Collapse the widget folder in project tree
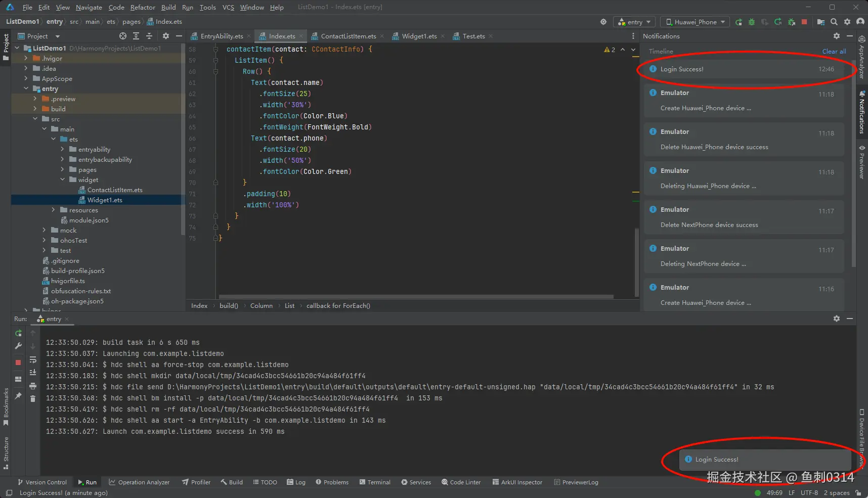 pos(63,179)
